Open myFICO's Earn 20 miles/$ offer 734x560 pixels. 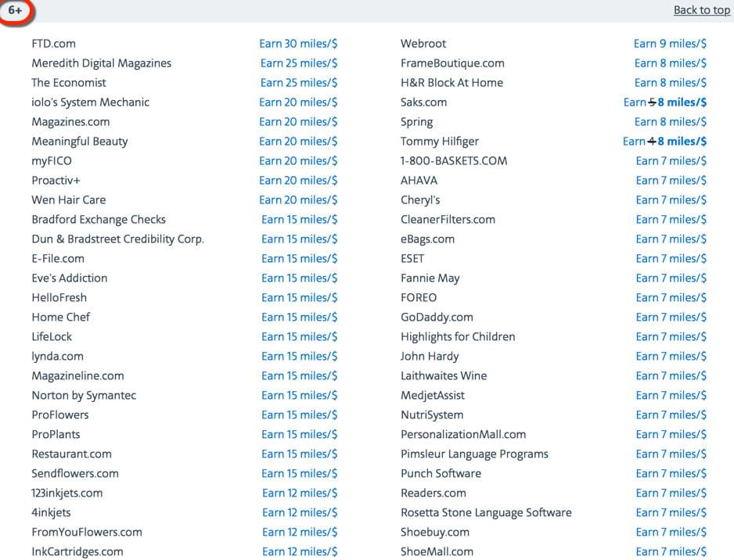click(298, 161)
